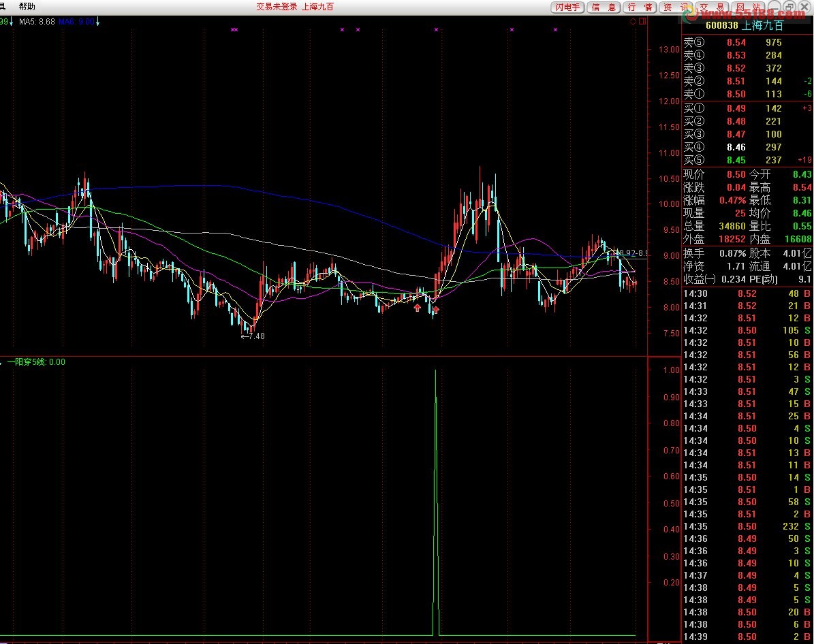This screenshot has width=814, height=644.
Task: Click the first red up-arrow buy signal
Action: click(x=417, y=308)
